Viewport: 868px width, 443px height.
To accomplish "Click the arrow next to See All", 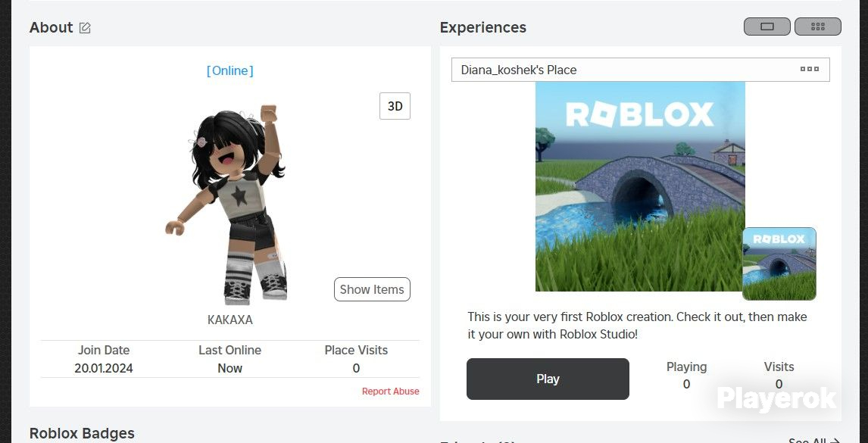I will coord(835,441).
